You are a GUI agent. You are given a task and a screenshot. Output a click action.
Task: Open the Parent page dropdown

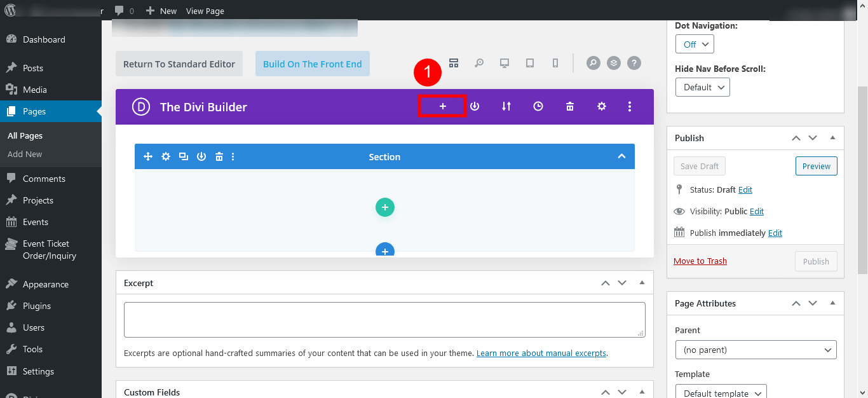(756, 350)
